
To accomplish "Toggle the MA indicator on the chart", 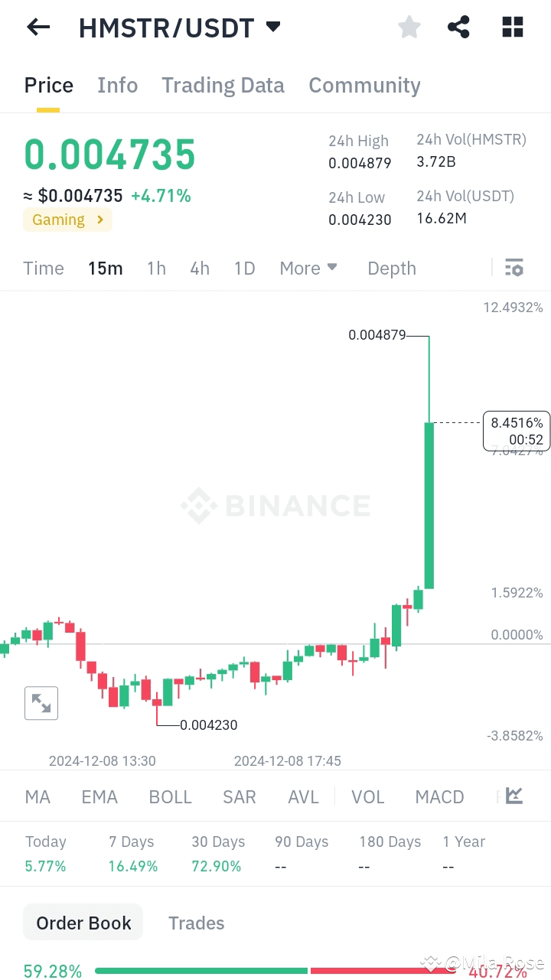I will (x=37, y=796).
